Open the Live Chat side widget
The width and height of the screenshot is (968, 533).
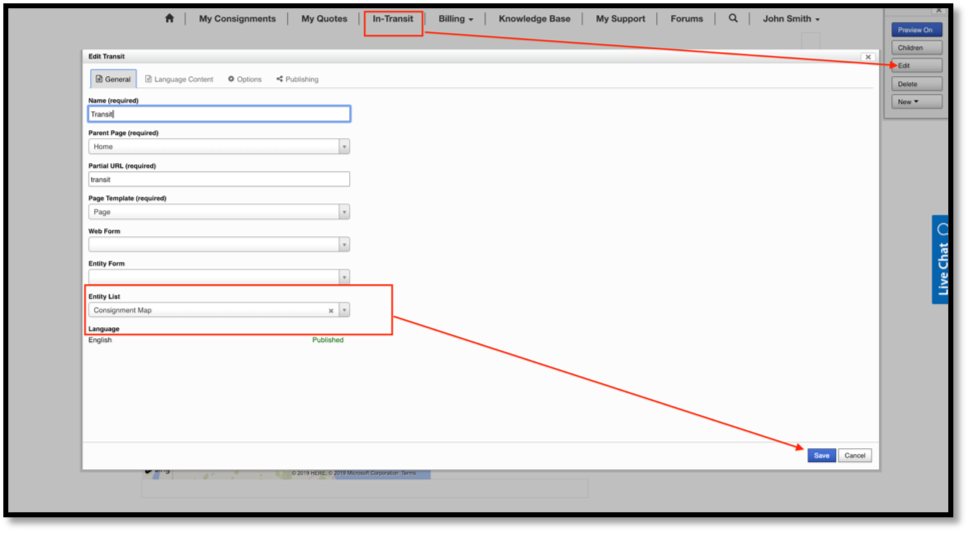941,260
